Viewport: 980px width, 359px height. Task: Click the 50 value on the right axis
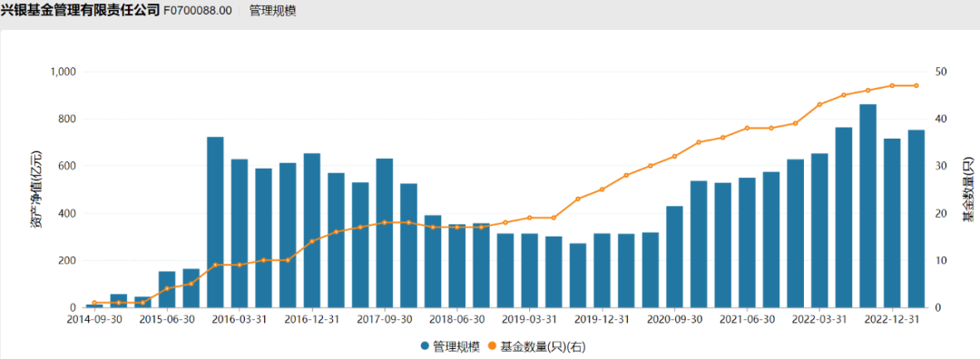point(941,72)
